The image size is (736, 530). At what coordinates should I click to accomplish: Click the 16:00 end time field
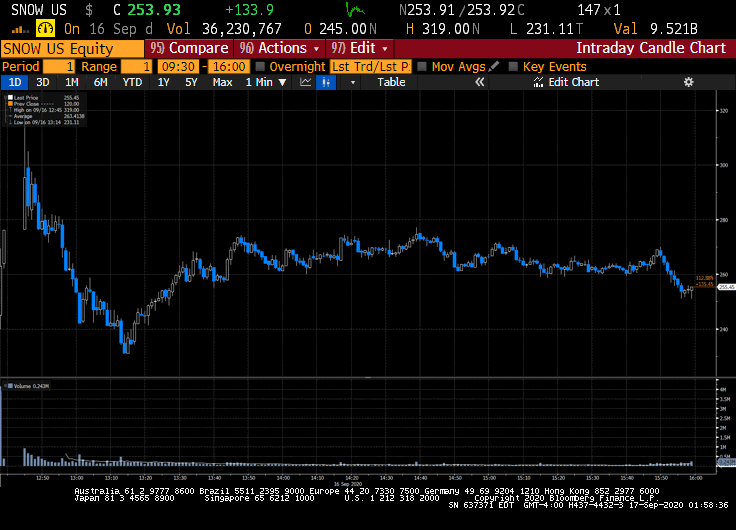point(229,67)
